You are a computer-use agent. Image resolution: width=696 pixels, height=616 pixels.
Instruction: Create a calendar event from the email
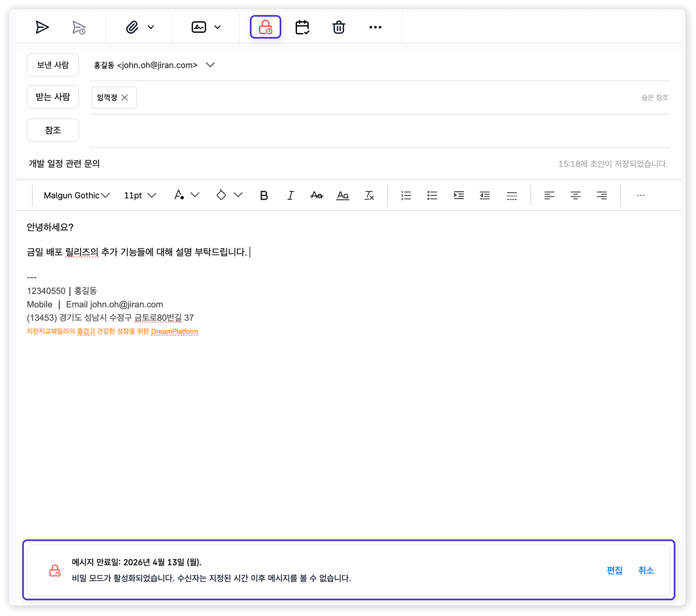tap(302, 27)
